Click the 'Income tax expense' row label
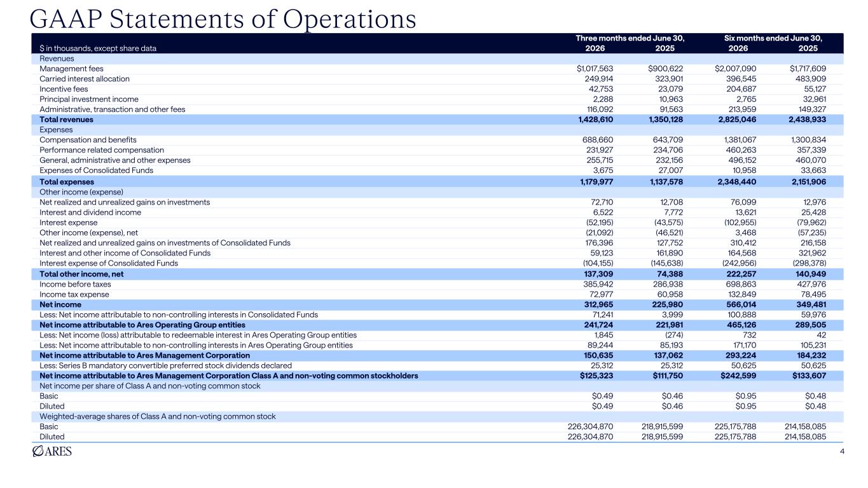Viewport: 868px width, 488px height. click(74, 295)
